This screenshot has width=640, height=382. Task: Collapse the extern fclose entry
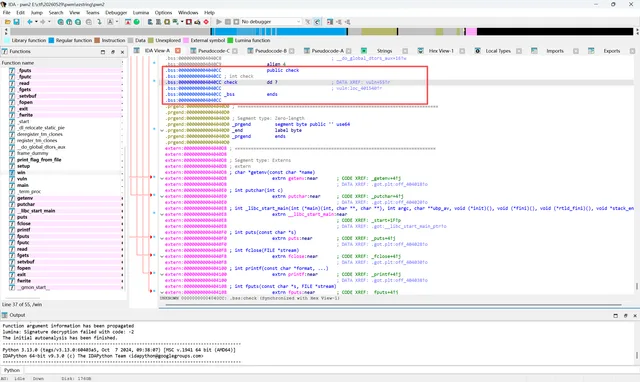[x=162, y=256]
